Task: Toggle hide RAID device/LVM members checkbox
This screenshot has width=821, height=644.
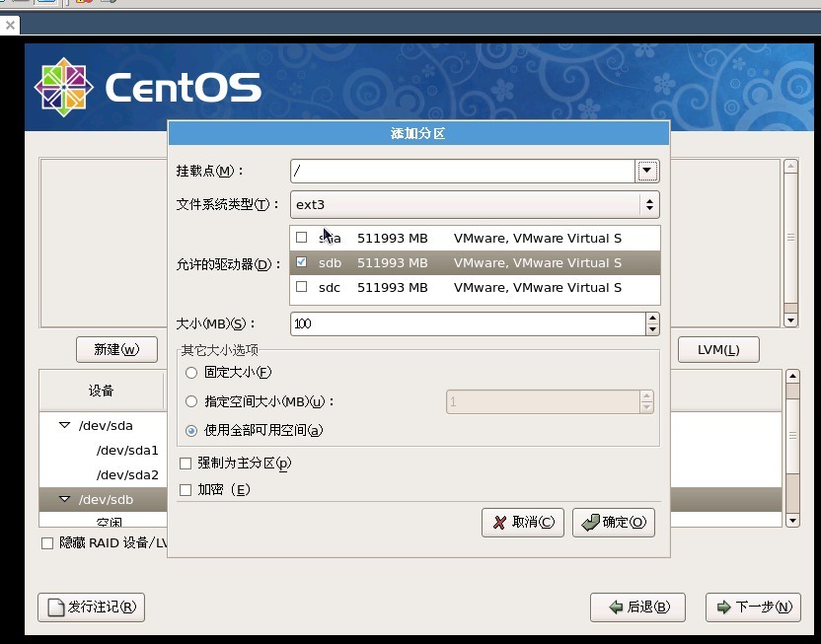Action: (47, 543)
